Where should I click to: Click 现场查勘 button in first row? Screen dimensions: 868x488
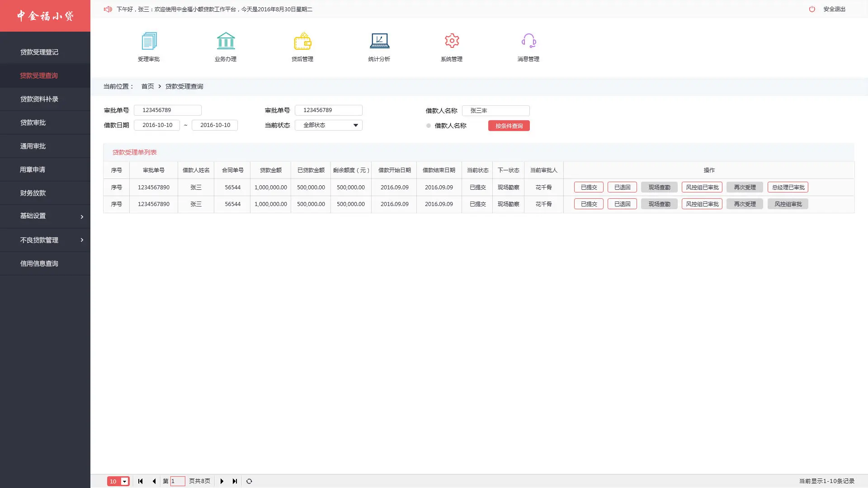point(659,187)
